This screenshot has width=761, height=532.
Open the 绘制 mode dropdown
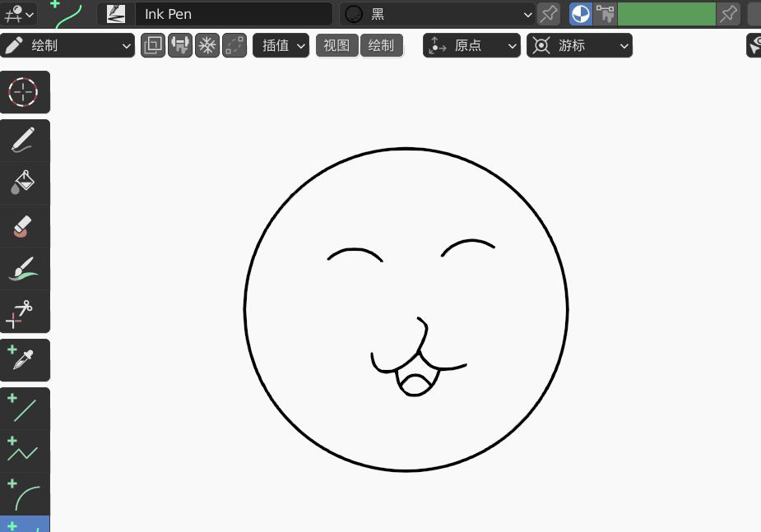pos(68,45)
